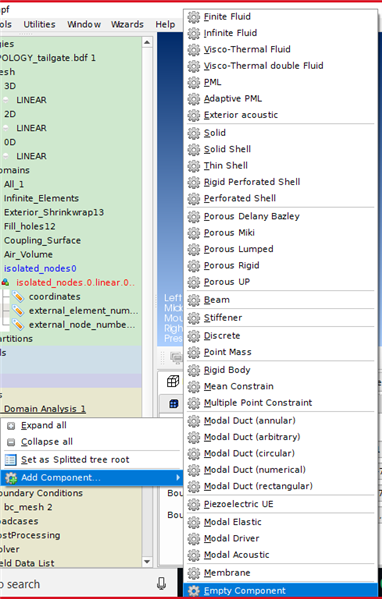Add a Modal Duct (numerical) component
Screen dimensions: 382x599
click(x=281, y=470)
